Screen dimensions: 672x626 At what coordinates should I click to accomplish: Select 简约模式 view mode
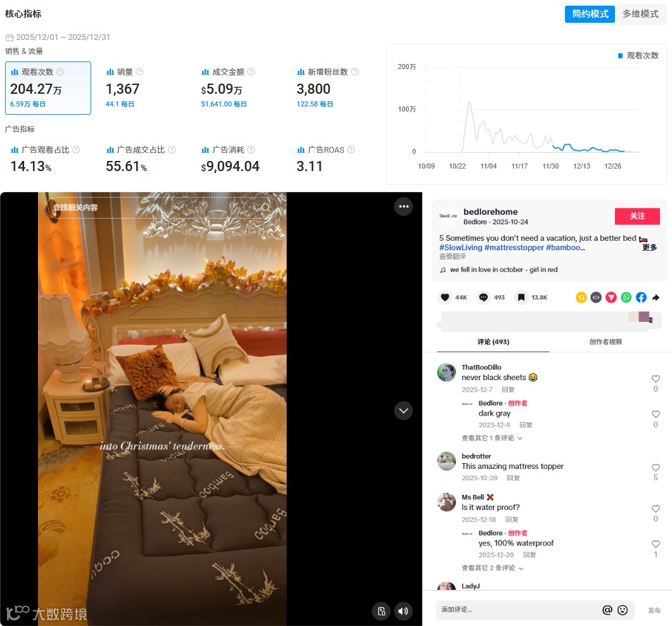point(590,14)
